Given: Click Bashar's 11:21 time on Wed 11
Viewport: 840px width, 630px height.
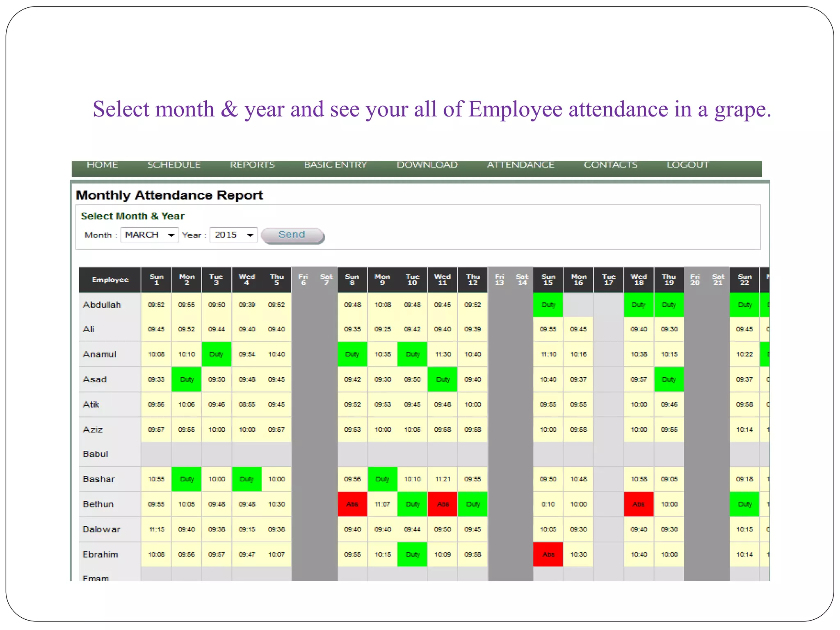Looking at the screenshot, I should click(x=443, y=479).
